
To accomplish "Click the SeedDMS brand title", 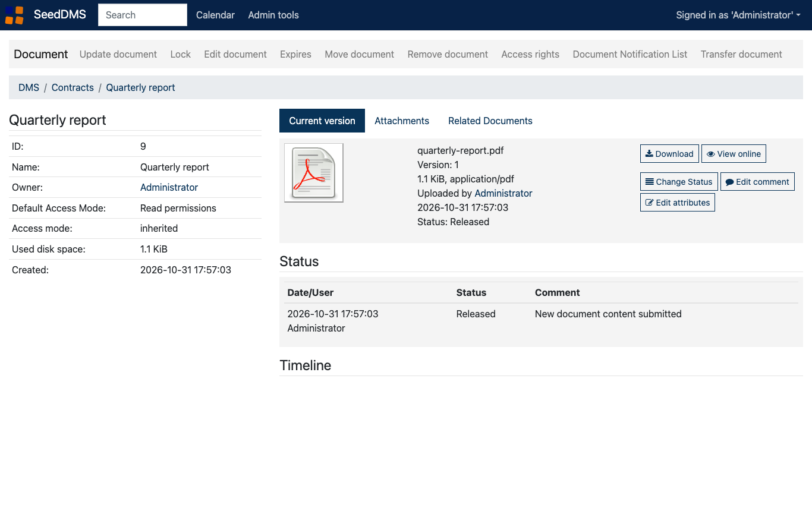I will click(x=60, y=15).
